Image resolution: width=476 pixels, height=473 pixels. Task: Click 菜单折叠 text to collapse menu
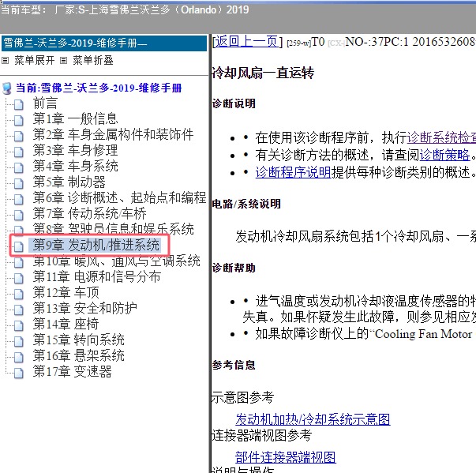[x=93, y=60]
